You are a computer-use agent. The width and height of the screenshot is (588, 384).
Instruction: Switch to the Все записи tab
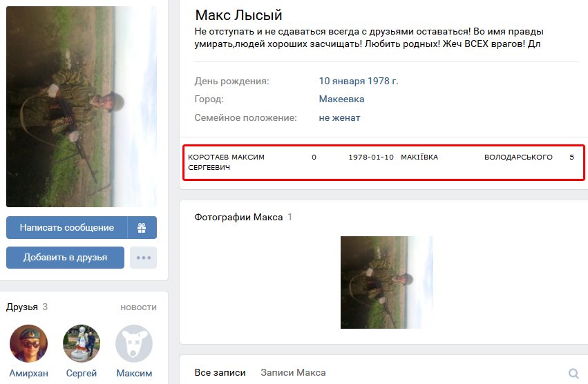point(220,373)
